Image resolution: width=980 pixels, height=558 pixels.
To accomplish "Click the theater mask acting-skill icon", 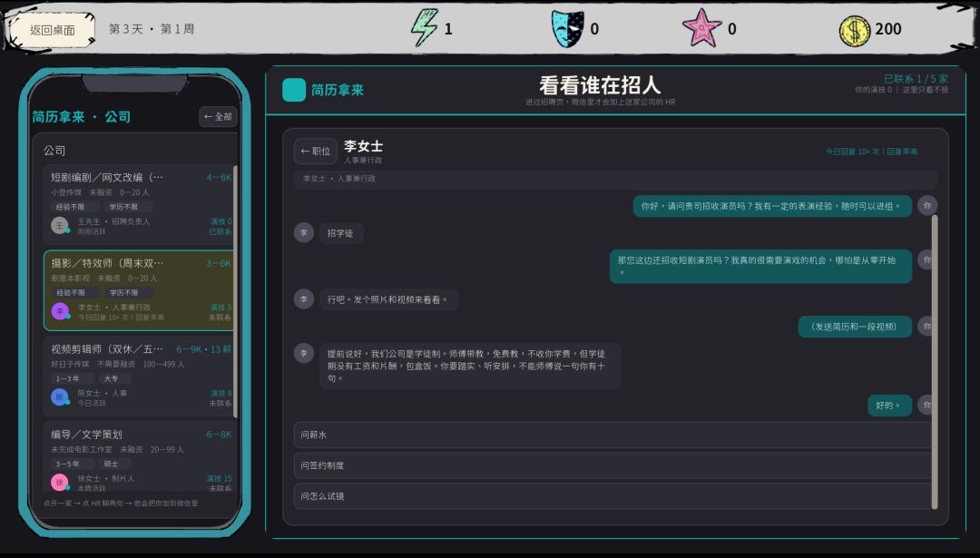I will (x=567, y=29).
